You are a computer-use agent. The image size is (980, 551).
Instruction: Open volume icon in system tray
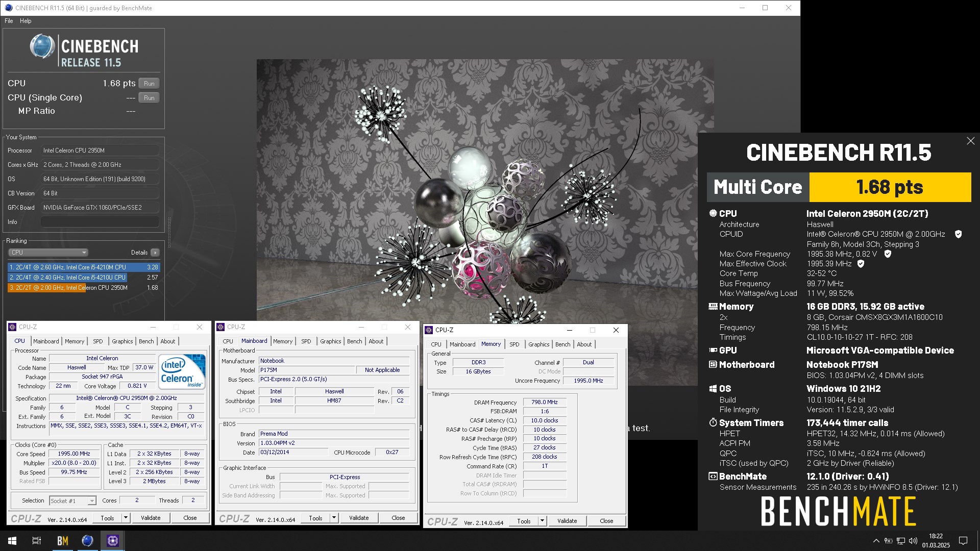[913, 541]
